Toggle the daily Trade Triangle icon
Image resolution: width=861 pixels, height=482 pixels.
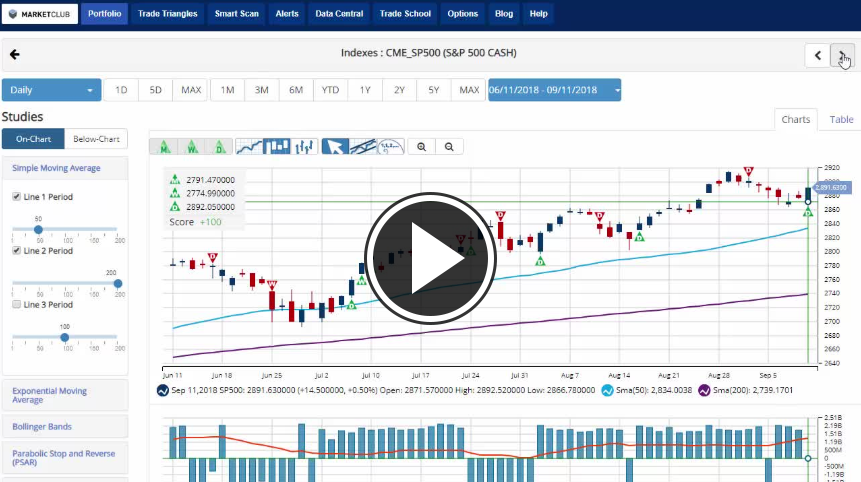coord(219,147)
